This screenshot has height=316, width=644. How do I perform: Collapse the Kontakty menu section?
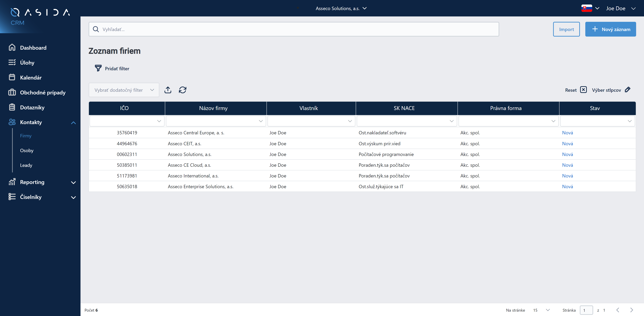click(x=73, y=122)
